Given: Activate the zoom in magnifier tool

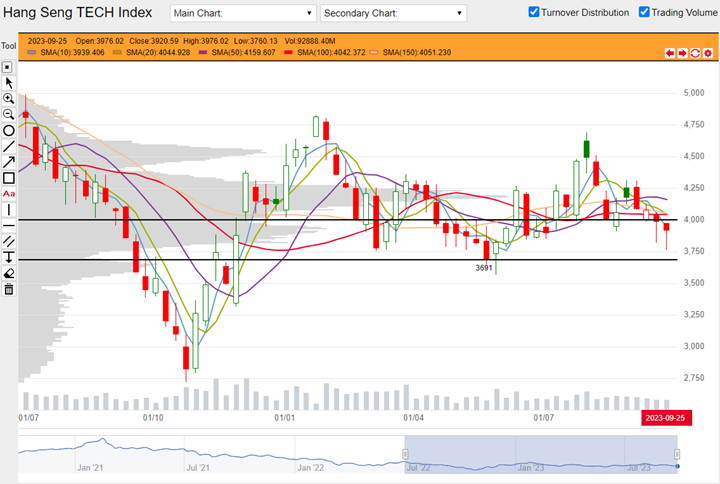Looking at the screenshot, I should tap(9, 99).
